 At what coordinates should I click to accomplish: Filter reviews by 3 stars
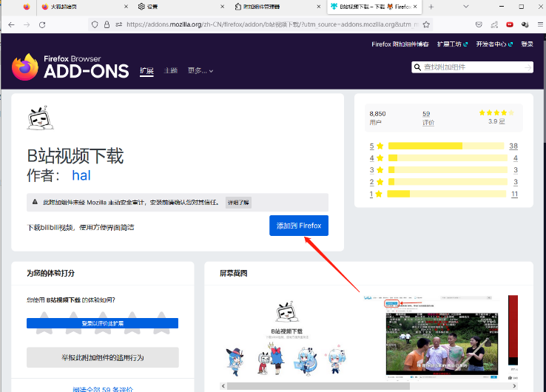pyautogui.click(x=377, y=170)
